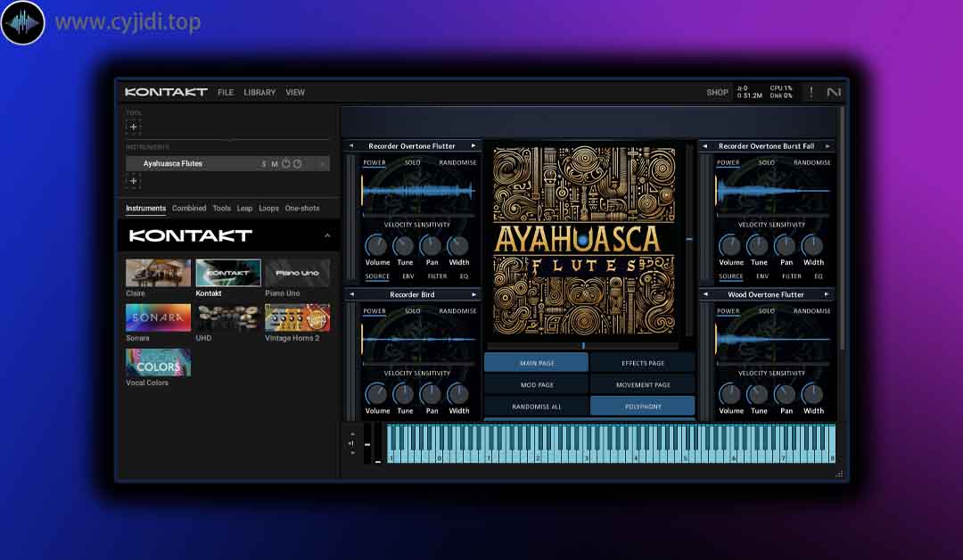Open the Recorder Bird sample name selector
This screenshot has width=963, height=560.
point(412,295)
